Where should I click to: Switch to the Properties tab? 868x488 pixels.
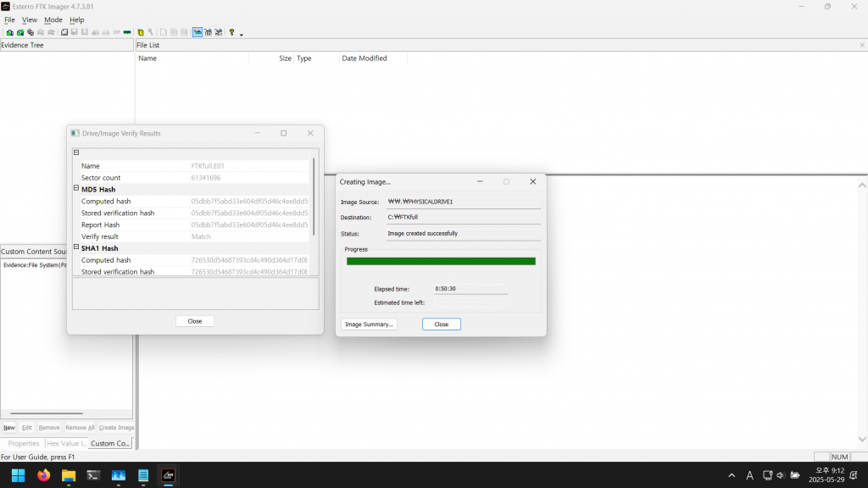[23, 444]
